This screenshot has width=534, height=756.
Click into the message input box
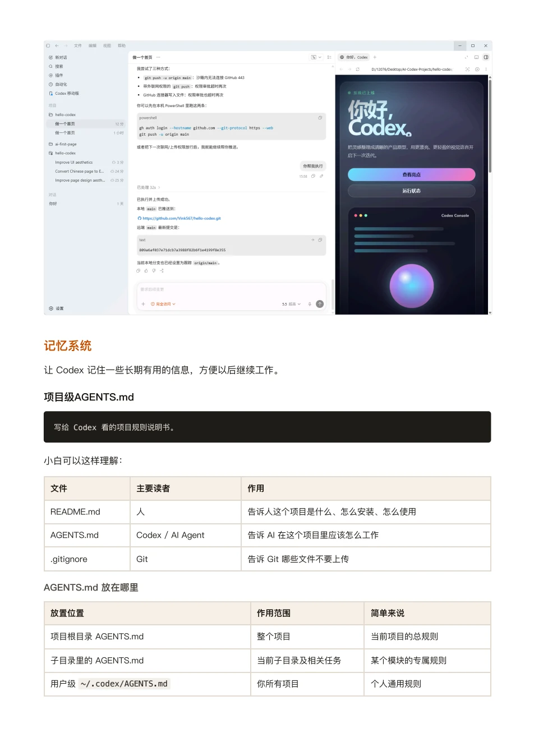tap(232, 289)
